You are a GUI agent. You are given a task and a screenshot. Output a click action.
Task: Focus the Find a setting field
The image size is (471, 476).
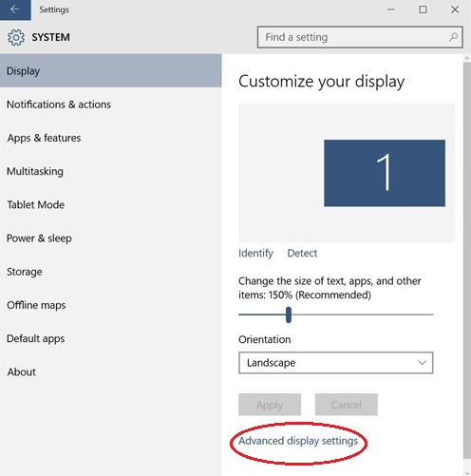click(360, 37)
